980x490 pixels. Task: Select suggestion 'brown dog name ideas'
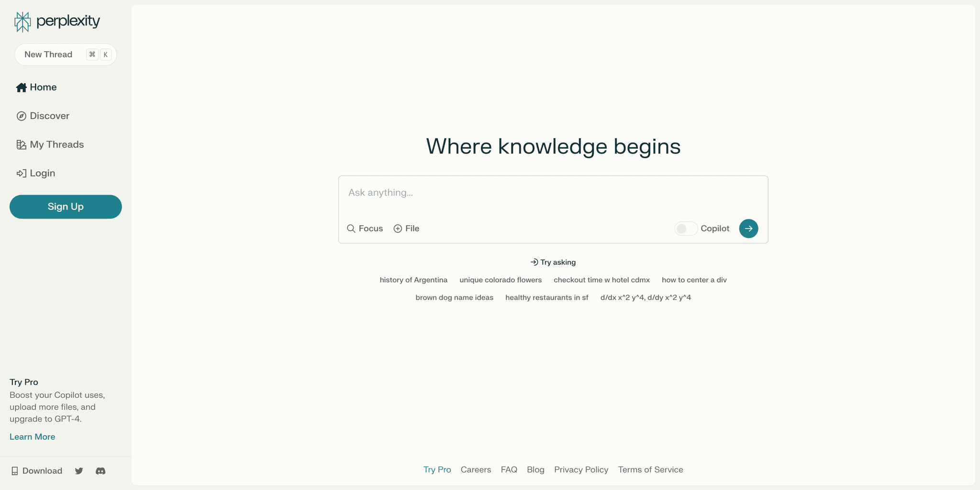click(x=455, y=298)
